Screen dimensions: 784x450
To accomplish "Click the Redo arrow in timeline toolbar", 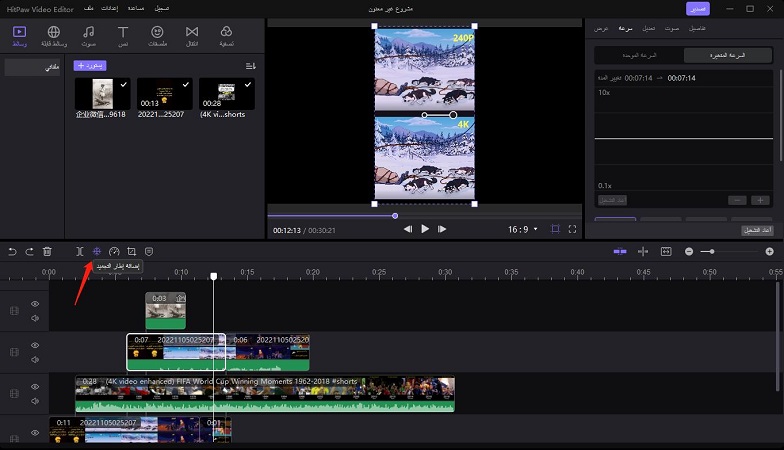I will 30,252.
